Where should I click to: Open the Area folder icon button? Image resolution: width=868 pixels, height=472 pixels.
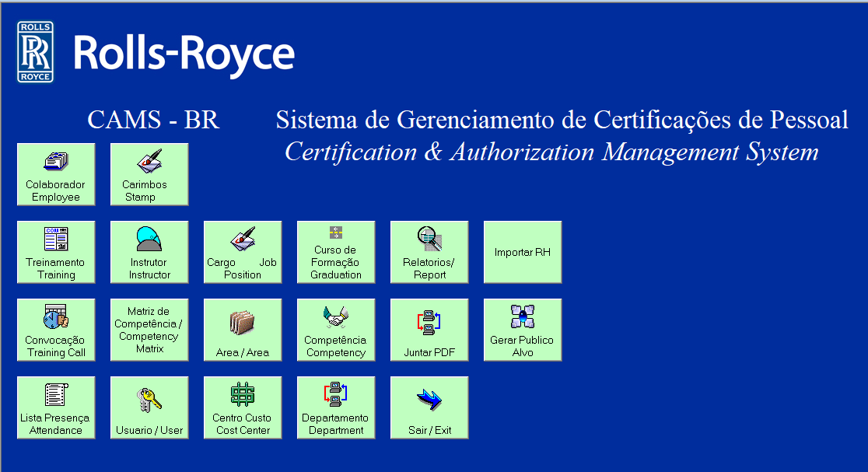(x=243, y=330)
